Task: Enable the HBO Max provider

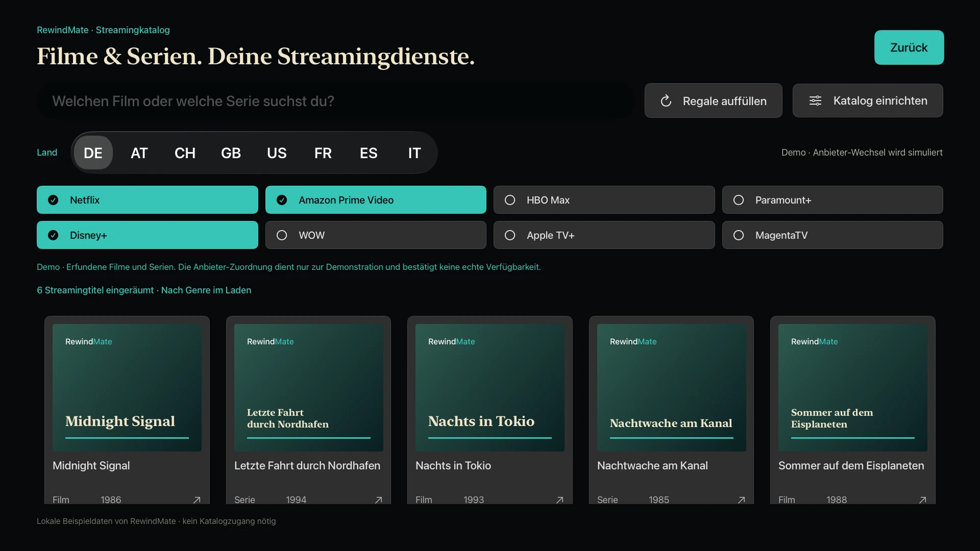Action: (604, 200)
